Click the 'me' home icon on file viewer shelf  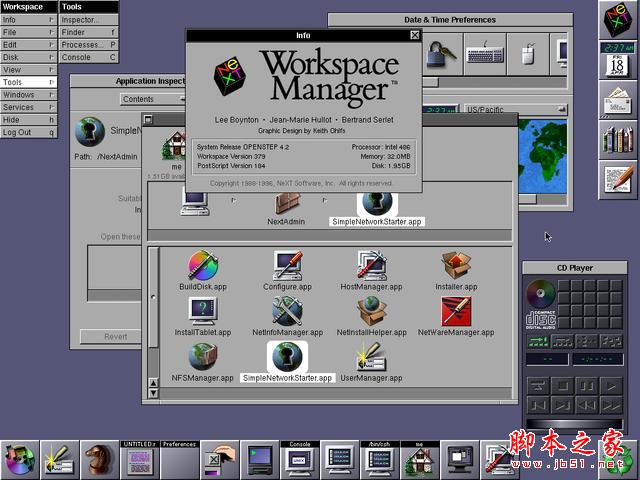point(174,145)
